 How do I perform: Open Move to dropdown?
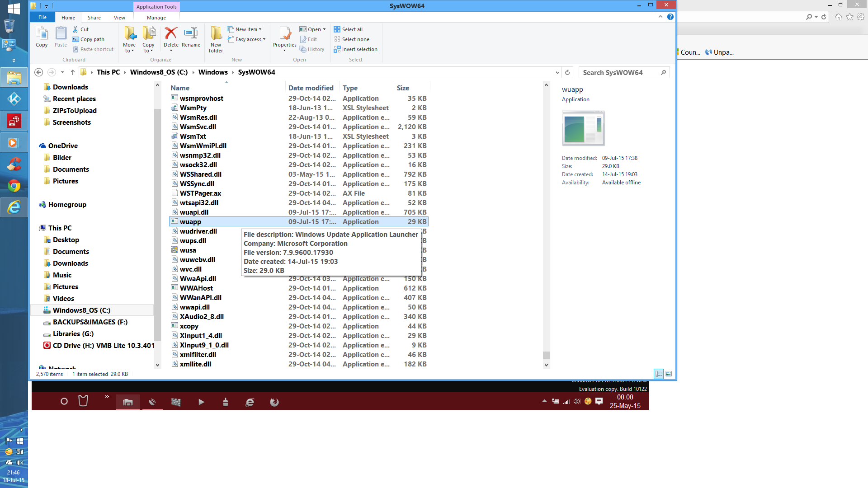pyautogui.click(x=129, y=39)
